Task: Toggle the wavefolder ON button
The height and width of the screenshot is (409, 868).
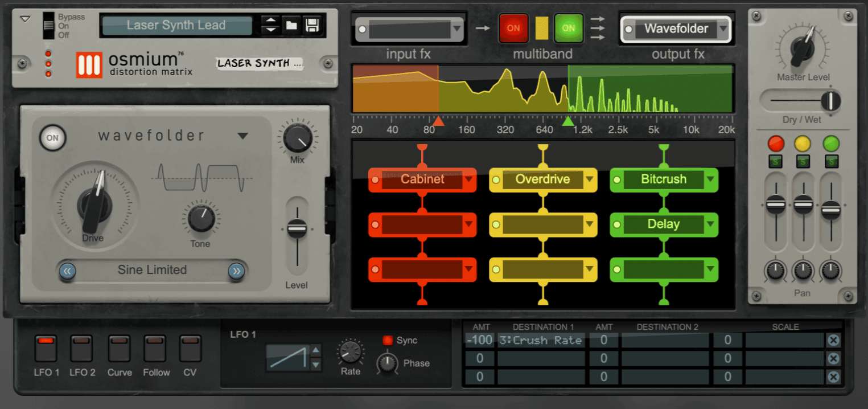Action: coord(52,138)
